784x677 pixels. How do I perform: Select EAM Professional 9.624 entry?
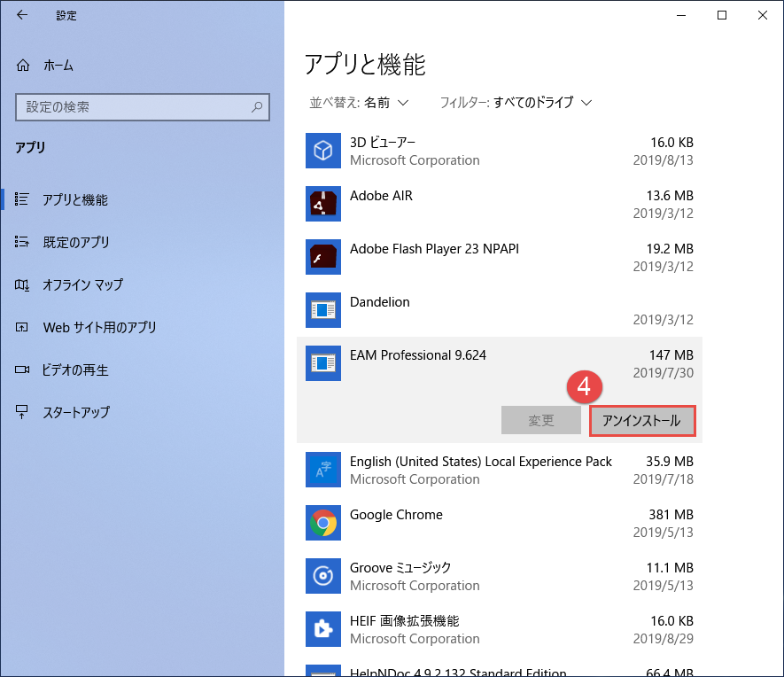coord(500,390)
